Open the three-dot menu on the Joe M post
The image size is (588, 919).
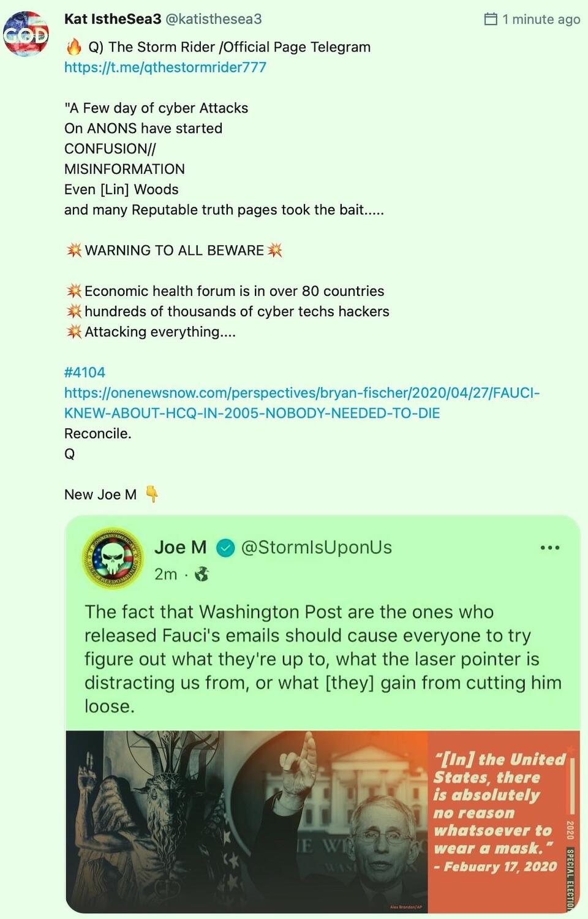pyautogui.click(x=549, y=548)
